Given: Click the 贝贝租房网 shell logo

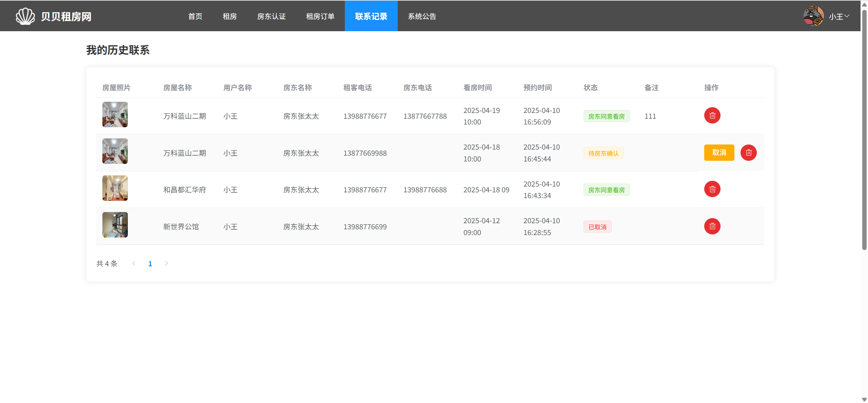Looking at the screenshot, I should coord(25,16).
